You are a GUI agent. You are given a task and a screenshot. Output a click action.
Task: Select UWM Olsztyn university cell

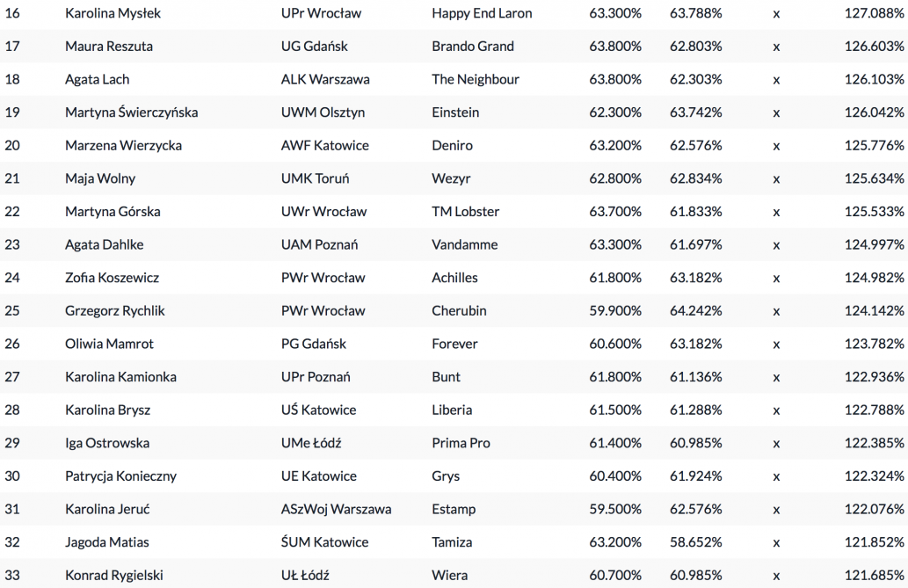pos(323,113)
